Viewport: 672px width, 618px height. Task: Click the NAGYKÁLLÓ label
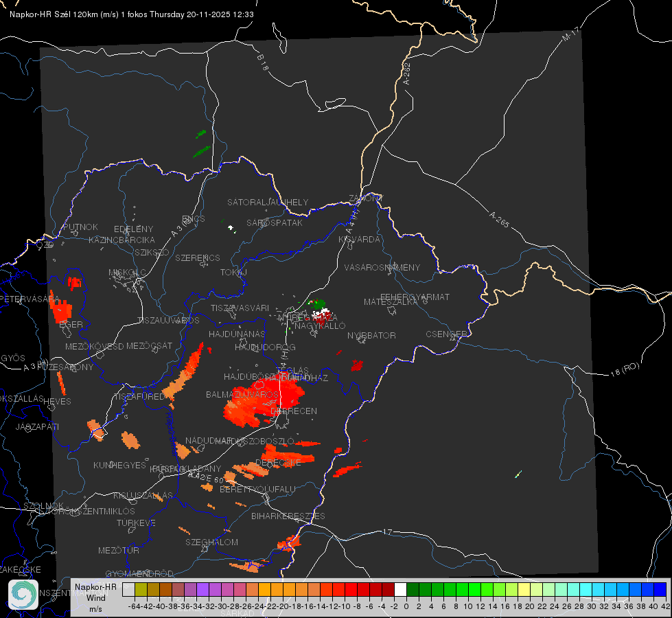[320, 326]
